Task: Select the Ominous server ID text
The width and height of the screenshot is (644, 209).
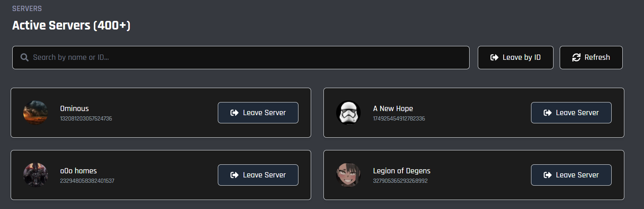Action: 86,118
